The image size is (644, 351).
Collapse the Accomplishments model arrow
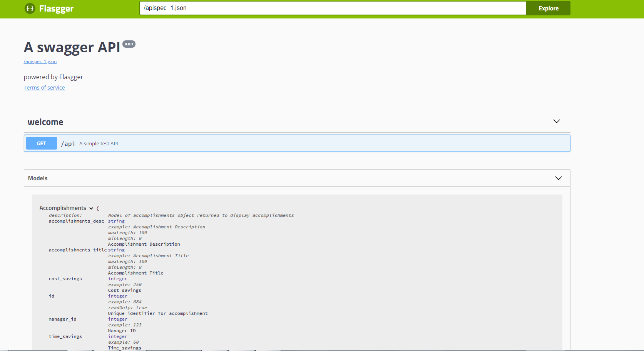(x=91, y=208)
